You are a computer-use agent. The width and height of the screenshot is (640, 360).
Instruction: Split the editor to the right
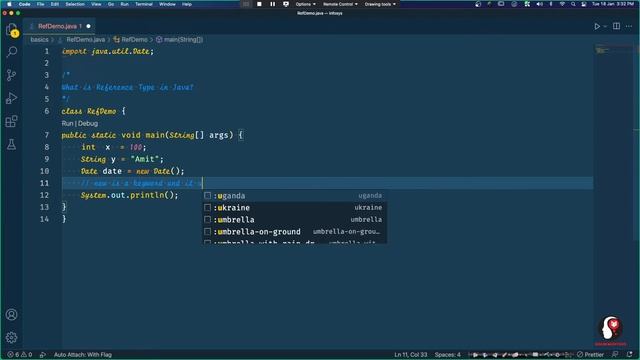point(616,26)
